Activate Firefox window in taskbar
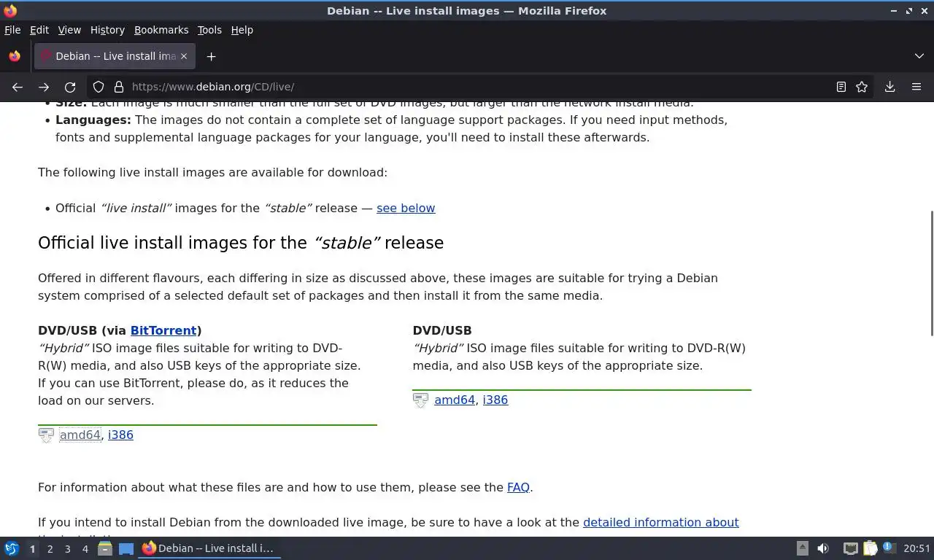Viewport: 934px width, 560px height. coord(210,548)
